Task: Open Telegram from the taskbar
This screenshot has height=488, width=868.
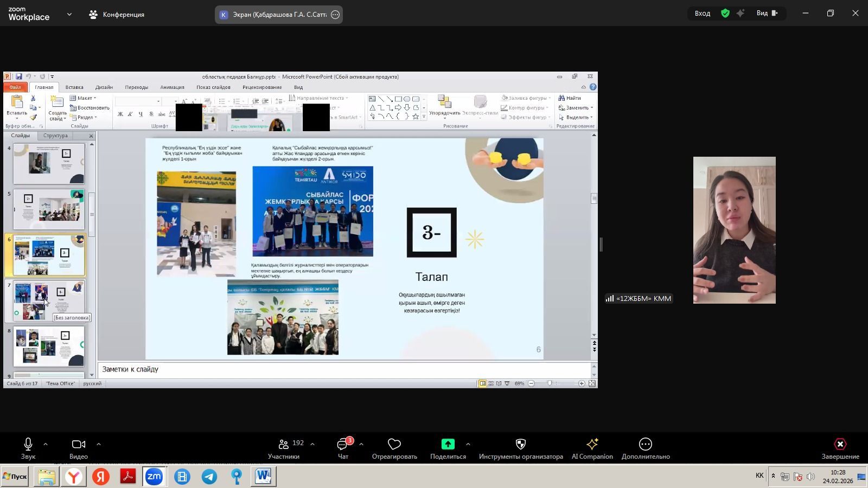Action: tap(209, 477)
